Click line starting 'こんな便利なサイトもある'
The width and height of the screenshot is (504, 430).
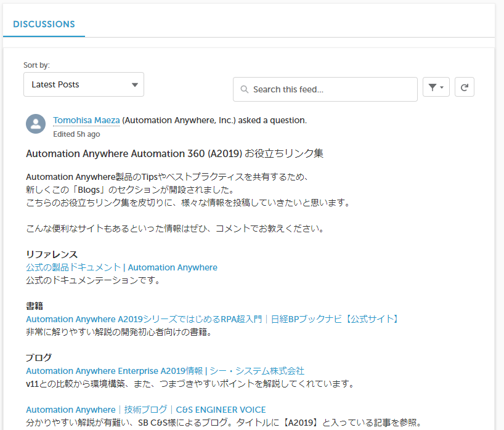pos(175,229)
